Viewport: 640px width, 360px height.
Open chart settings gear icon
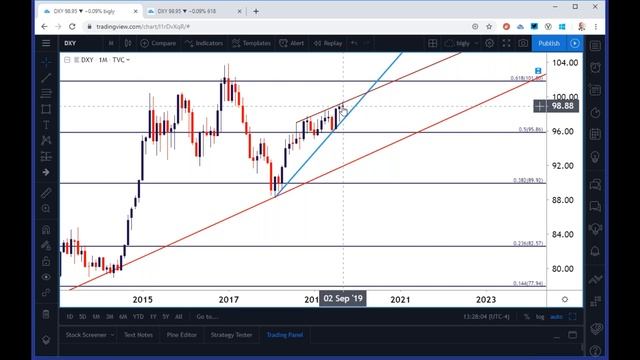pyautogui.click(x=489, y=43)
